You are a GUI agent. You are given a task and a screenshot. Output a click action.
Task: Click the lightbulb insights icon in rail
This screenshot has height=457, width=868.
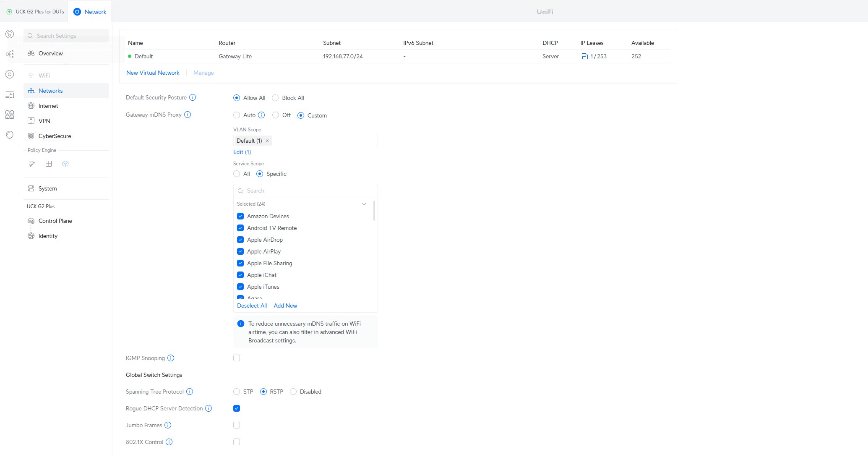click(10, 135)
